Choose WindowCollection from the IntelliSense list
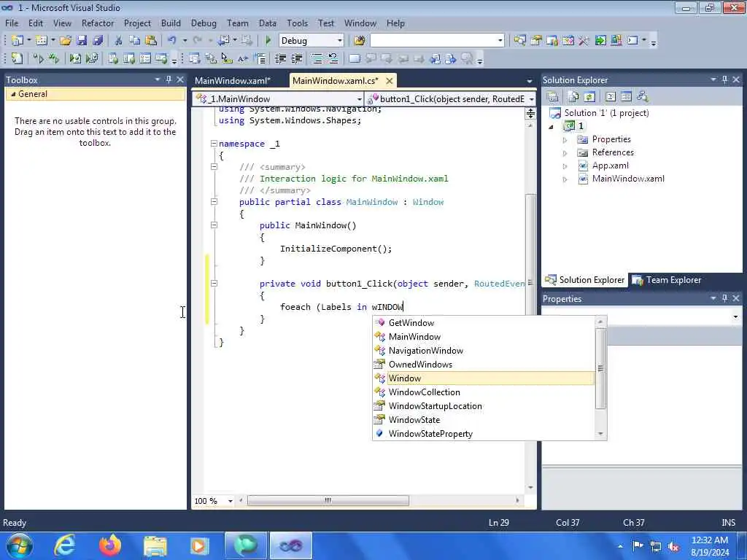 [484, 392]
